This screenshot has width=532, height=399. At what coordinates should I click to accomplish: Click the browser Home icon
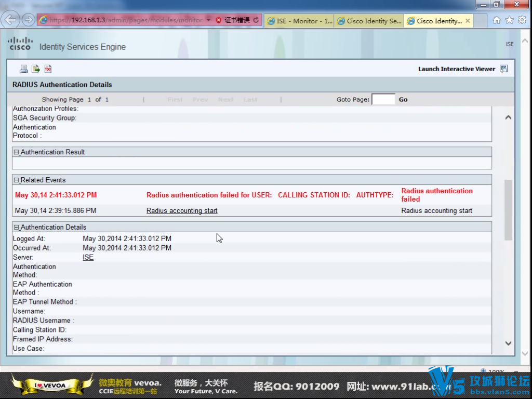pos(496,20)
